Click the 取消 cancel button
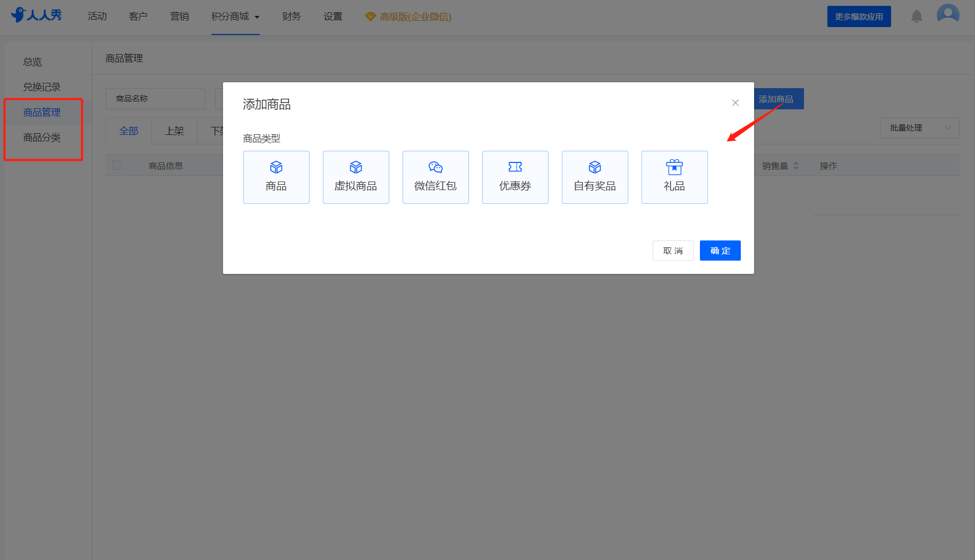The image size is (975, 560). [673, 251]
